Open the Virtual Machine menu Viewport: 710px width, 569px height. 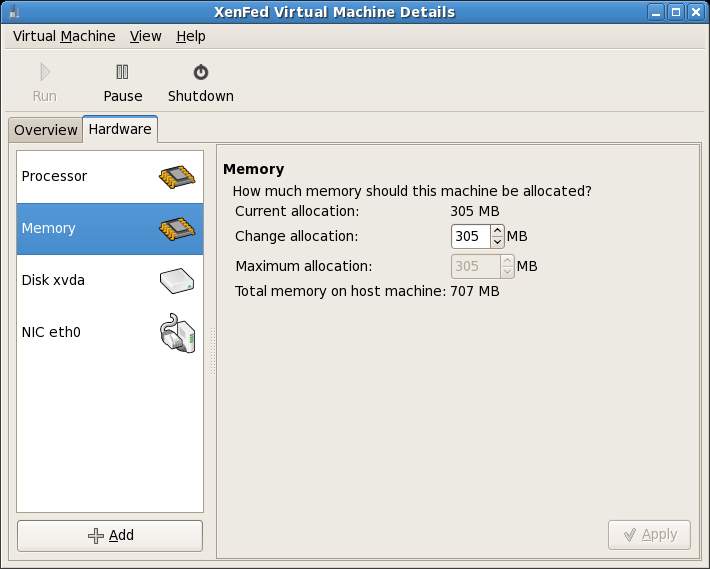point(64,36)
